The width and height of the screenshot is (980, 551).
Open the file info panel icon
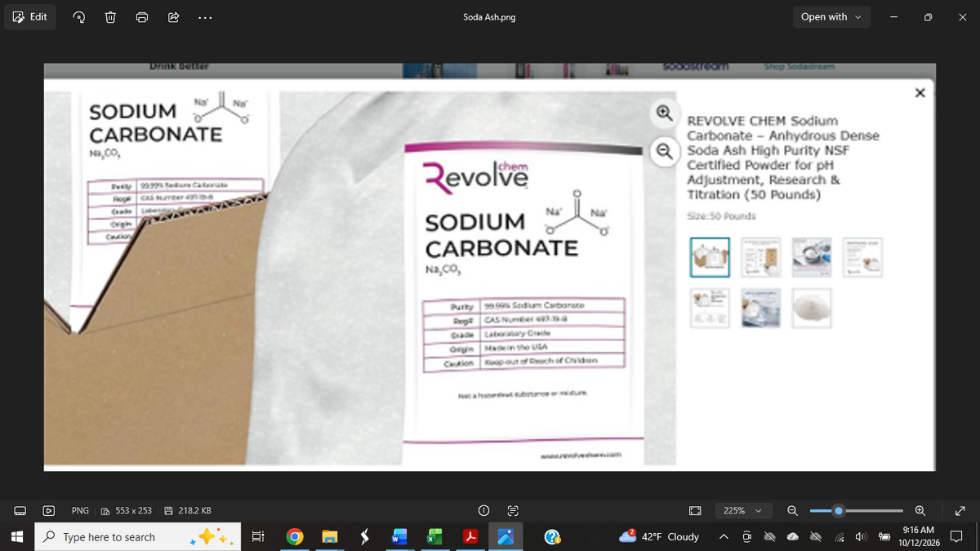click(483, 511)
